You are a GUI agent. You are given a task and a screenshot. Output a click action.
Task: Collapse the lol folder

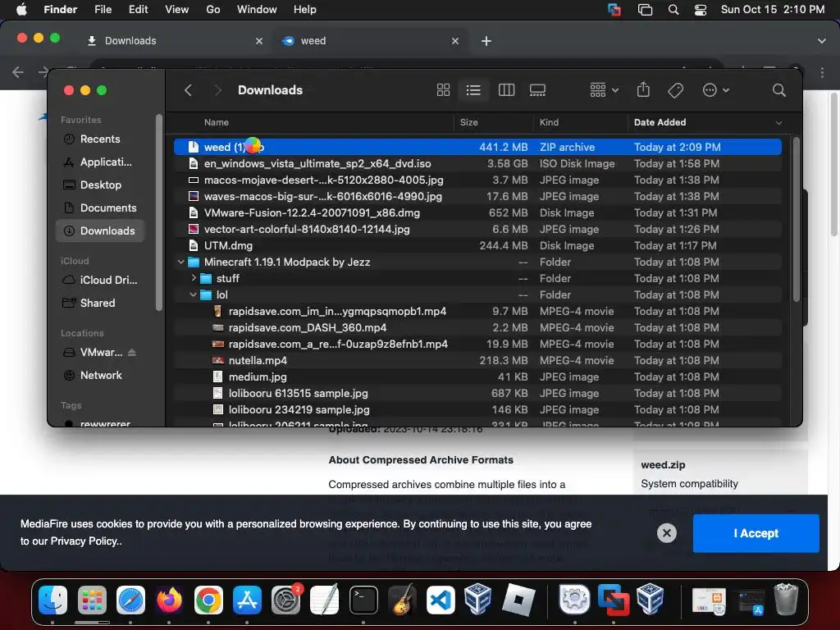point(194,294)
